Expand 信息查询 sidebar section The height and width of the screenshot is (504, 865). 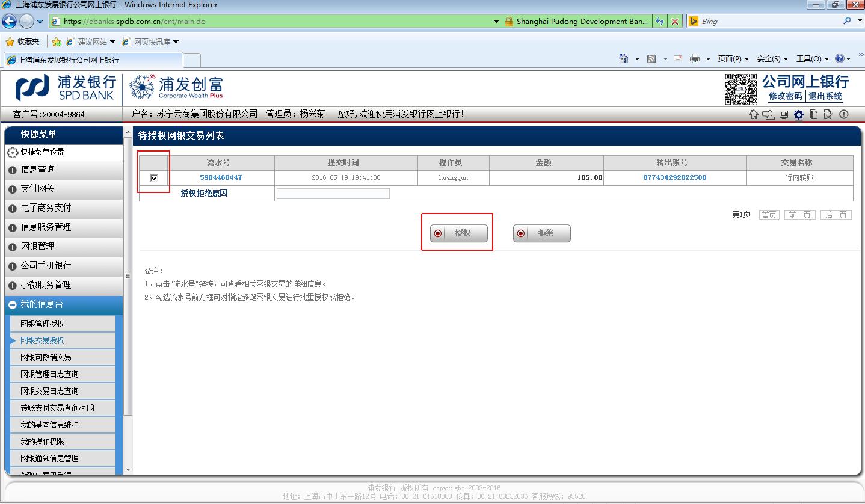click(x=63, y=170)
